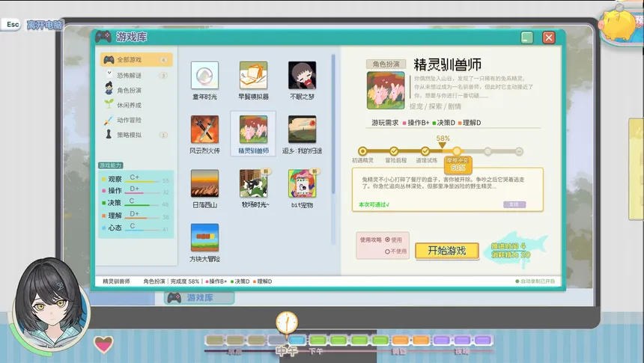This screenshot has width=644, height=363.
Task: Click the 角色扮演 genre tag in details
Action: [386, 64]
